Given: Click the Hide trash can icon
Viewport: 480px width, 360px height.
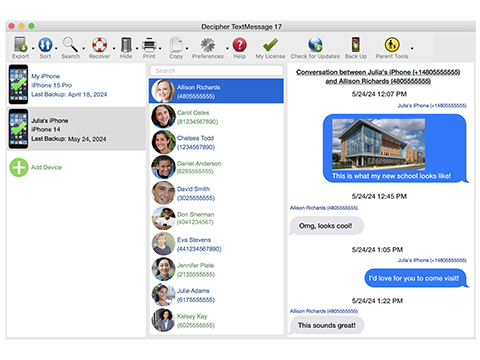Looking at the screenshot, I should click(126, 45).
